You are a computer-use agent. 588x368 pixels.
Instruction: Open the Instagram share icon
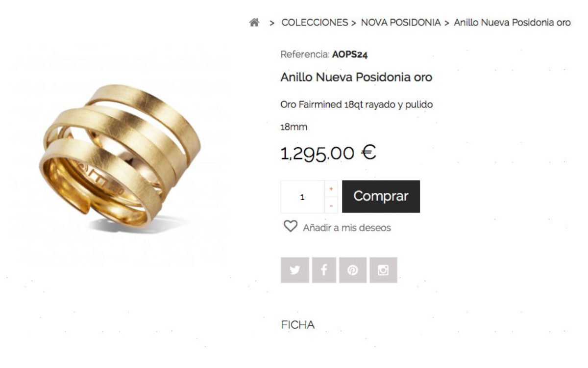click(x=383, y=270)
